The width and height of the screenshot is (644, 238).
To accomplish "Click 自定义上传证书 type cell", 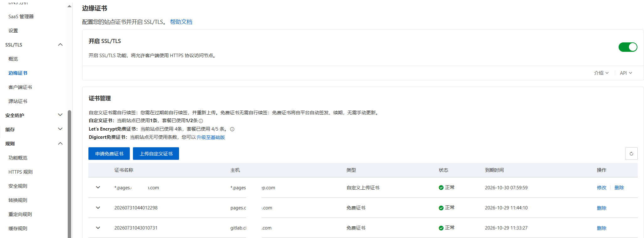I will 363,187.
